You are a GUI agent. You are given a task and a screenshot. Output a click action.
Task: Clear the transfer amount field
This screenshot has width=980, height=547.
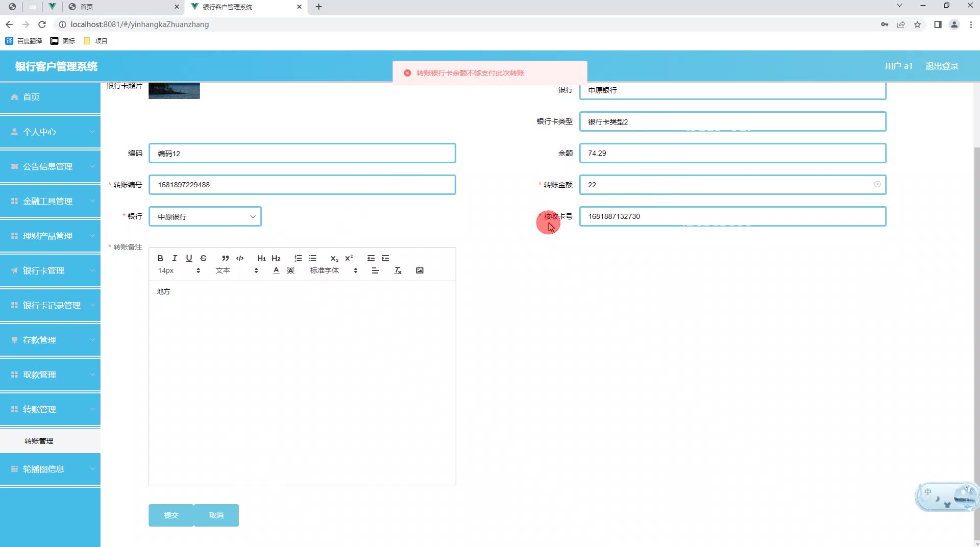pos(877,184)
